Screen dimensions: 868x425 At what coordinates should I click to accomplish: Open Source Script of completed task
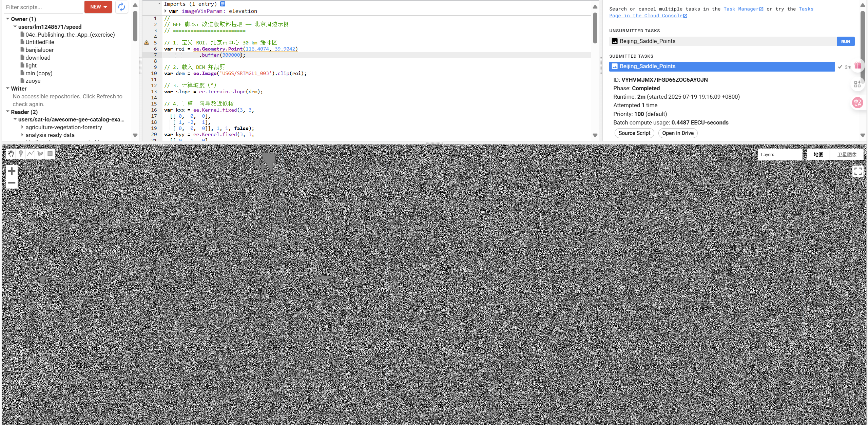click(634, 133)
